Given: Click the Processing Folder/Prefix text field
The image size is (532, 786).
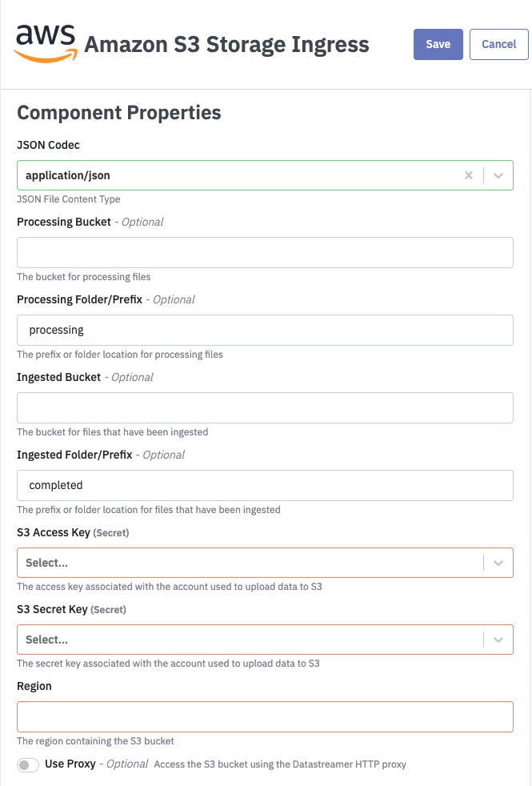Looking at the screenshot, I should 265,330.
